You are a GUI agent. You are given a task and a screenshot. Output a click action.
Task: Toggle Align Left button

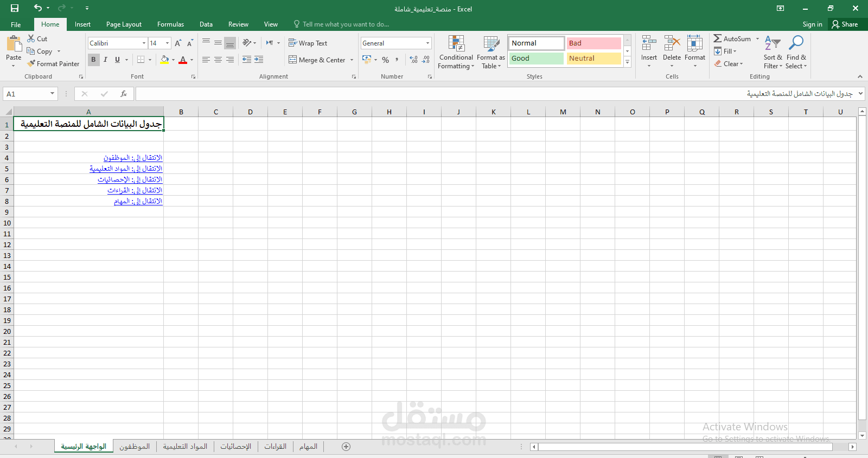pyautogui.click(x=206, y=60)
